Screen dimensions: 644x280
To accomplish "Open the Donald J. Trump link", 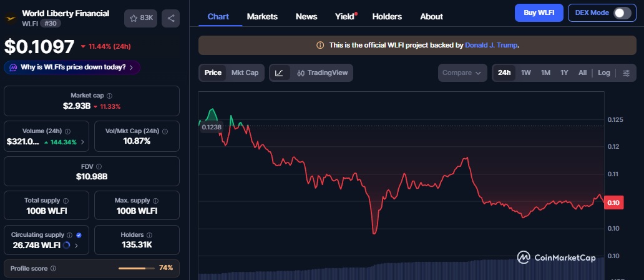I will (491, 45).
